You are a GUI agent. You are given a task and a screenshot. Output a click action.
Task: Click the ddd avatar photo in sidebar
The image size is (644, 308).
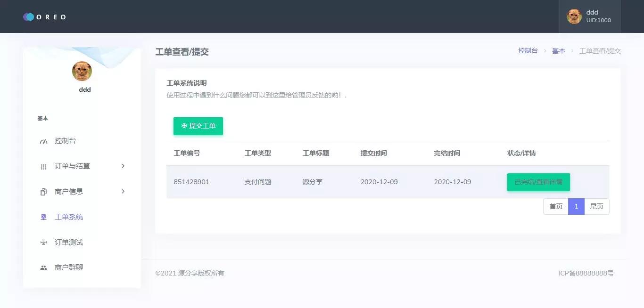coord(82,71)
